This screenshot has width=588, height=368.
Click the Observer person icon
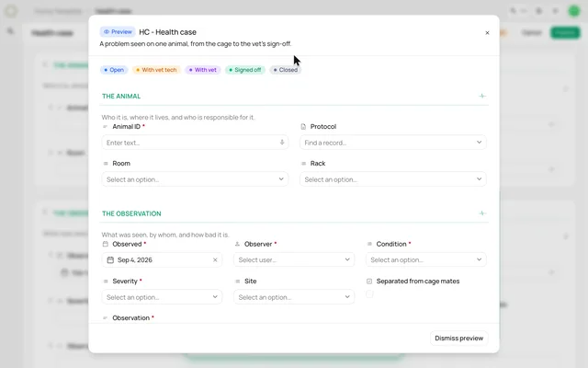click(237, 244)
